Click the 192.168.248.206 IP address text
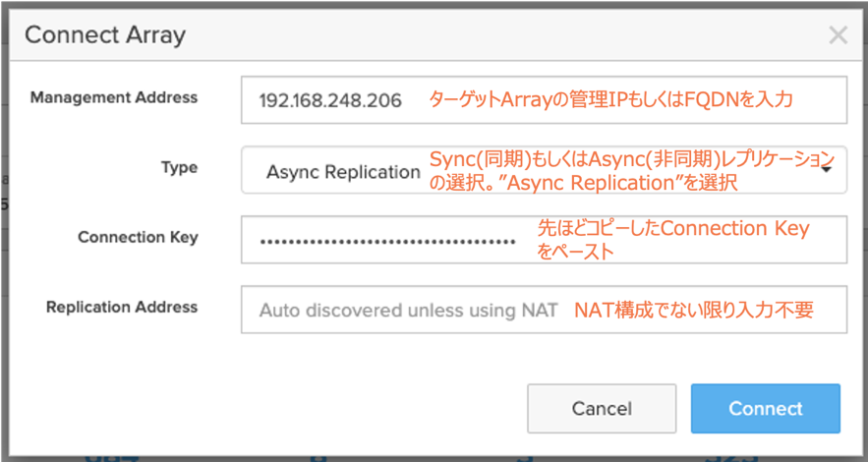The height and width of the screenshot is (462, 868). coord(330,101)
